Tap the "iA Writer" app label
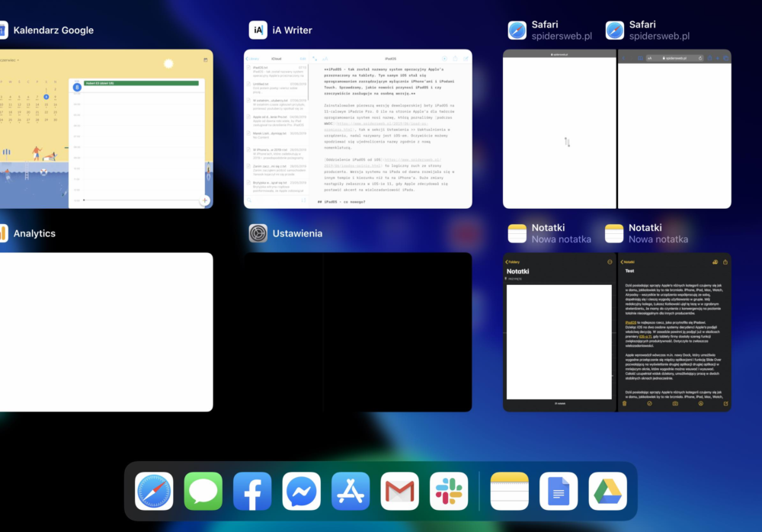The image size is (762, 532). [292, 30]
